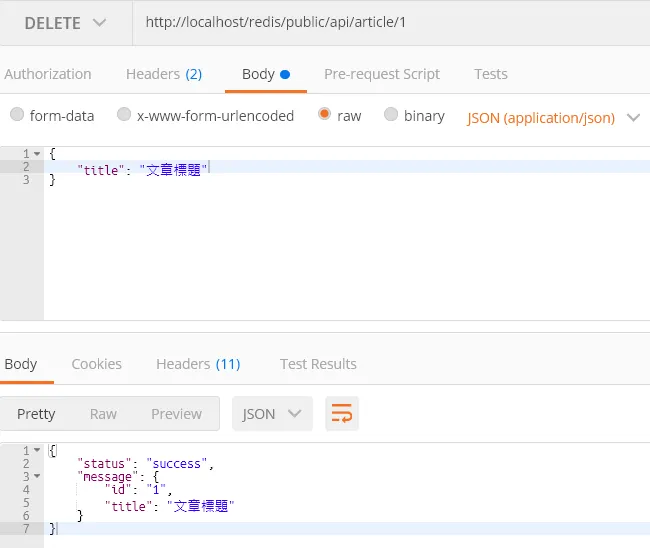Open the DELETE HTTP method dropdown
The image size is (650, 548).
coord(65,23)
